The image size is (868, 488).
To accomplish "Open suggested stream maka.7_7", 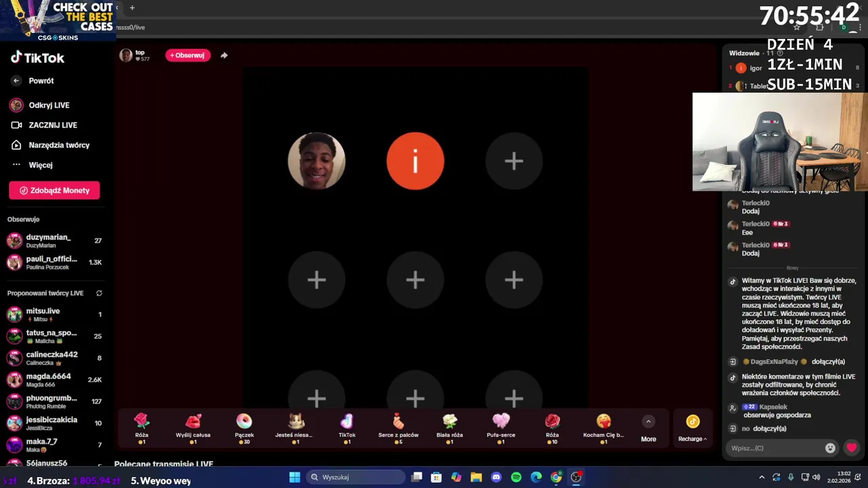I will coord(54,445).
